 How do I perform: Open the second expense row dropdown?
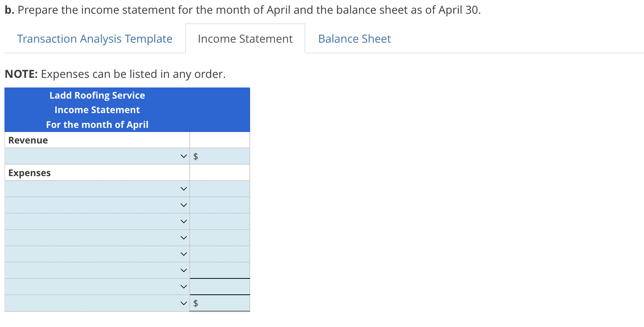[183, 205]
